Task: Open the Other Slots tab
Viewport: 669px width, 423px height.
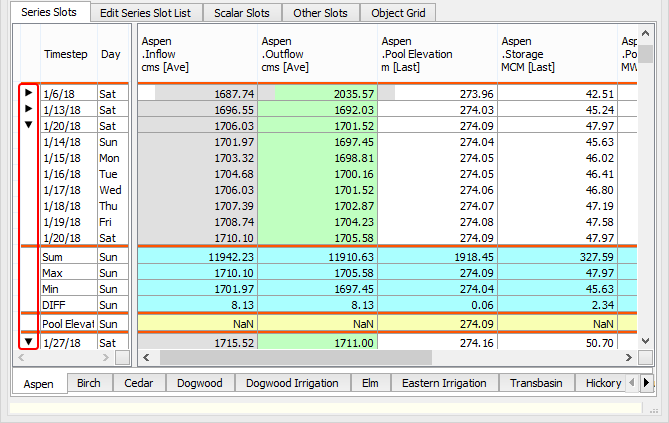Action: 321,13
